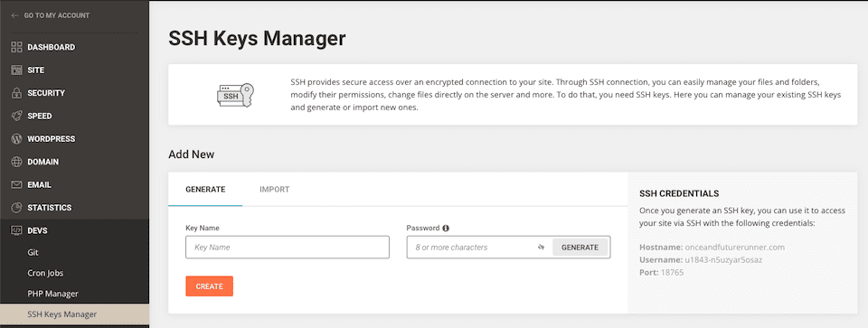Switch to the Import tab

(x=275, y=189)
